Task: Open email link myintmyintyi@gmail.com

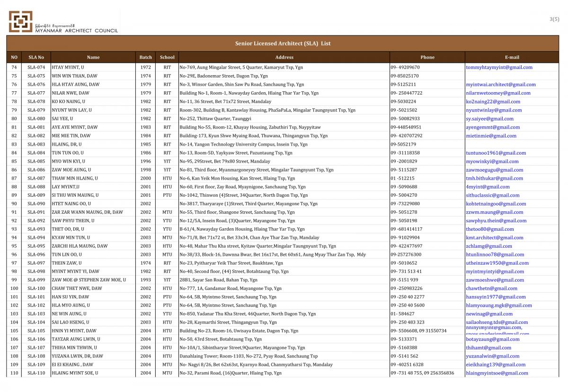Action: (x=495, y=271)
